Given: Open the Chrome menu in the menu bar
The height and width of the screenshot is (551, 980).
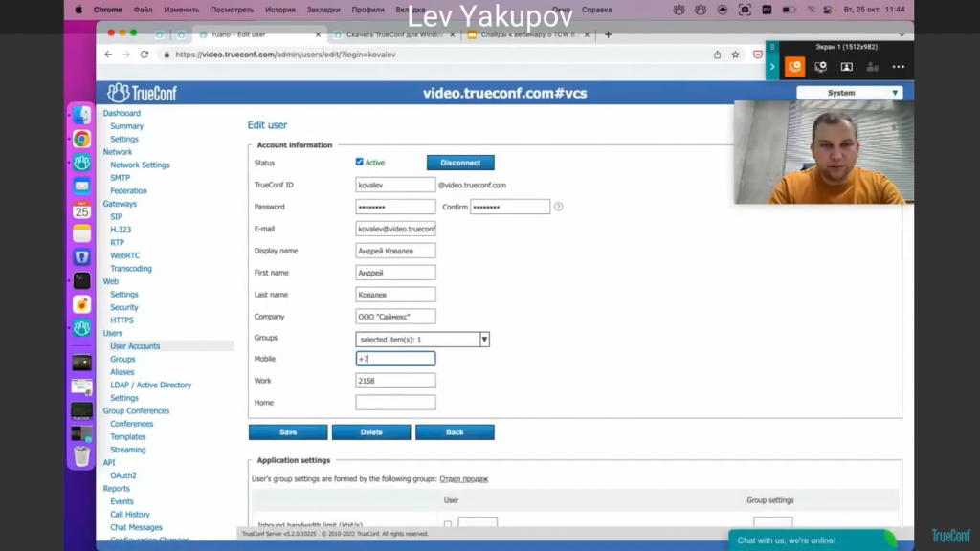Looking at the screenshot, I should [107, 10].
